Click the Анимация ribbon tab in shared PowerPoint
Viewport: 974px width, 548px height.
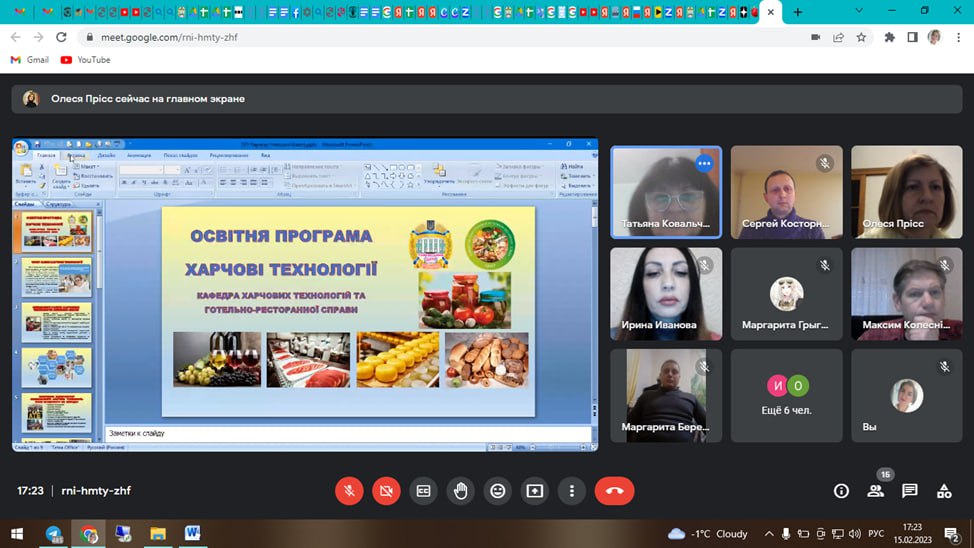coord(139,155)
